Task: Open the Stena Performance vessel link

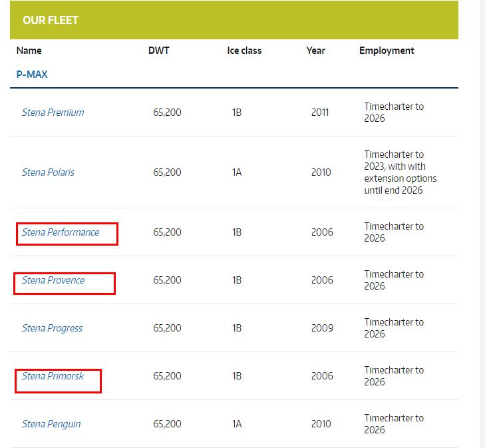Action: [x=61, y=232]
